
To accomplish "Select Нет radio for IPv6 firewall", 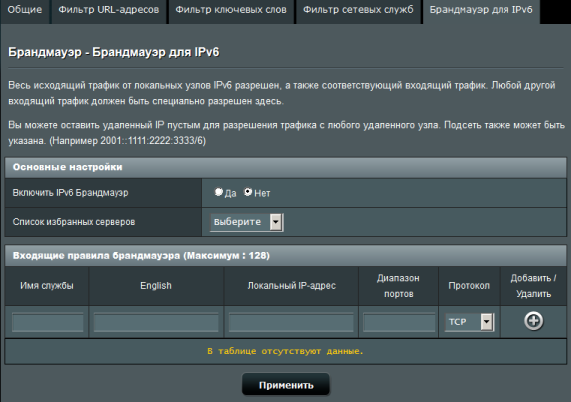I will [248, 192].
